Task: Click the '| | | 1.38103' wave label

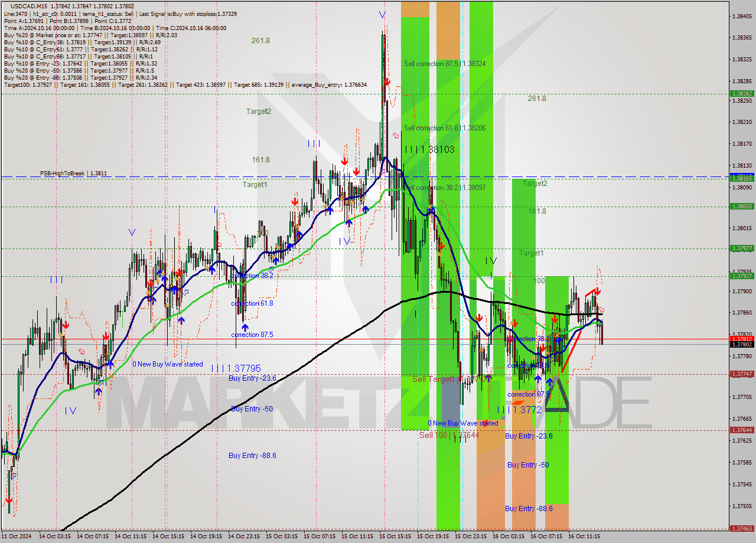Action: click(429, 150)
